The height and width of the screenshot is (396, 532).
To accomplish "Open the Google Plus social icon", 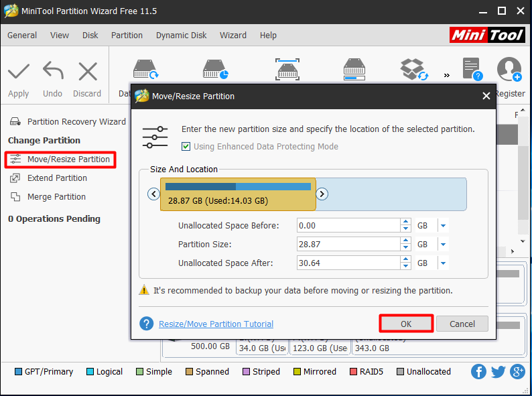I will 517,372.
